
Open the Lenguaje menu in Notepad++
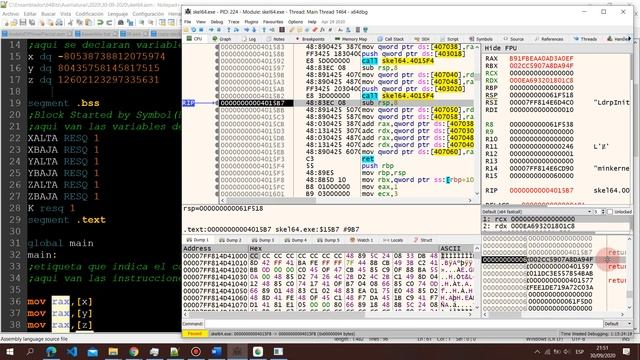click(x=118, y=14)
